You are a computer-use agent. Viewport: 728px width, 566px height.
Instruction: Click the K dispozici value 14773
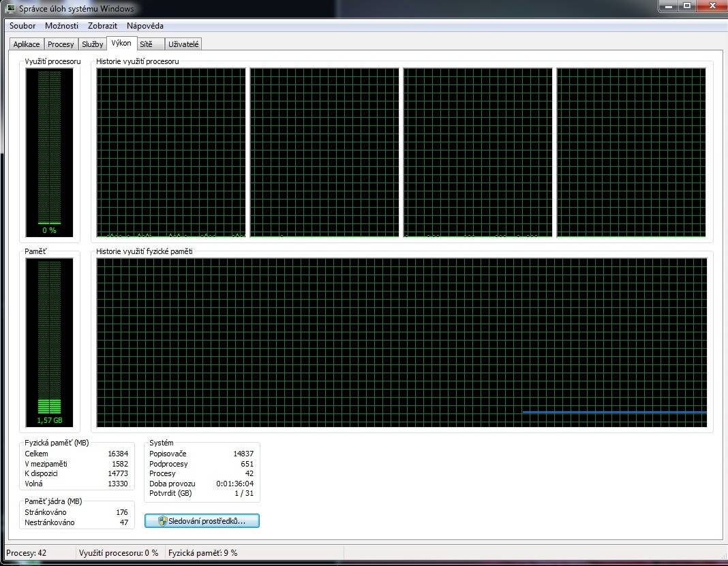[118, 473]
